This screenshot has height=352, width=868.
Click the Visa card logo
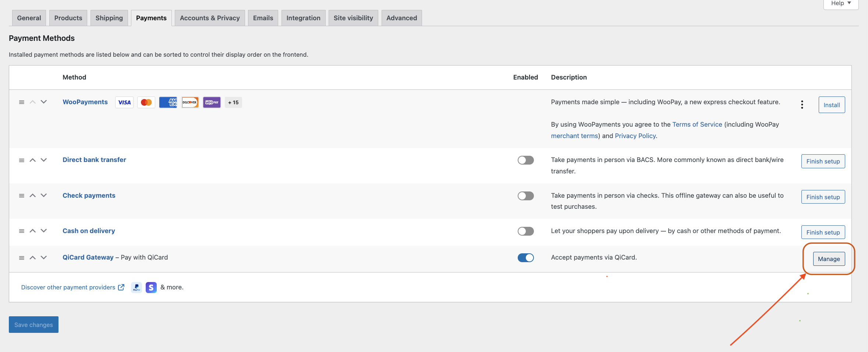pos(124,102)
